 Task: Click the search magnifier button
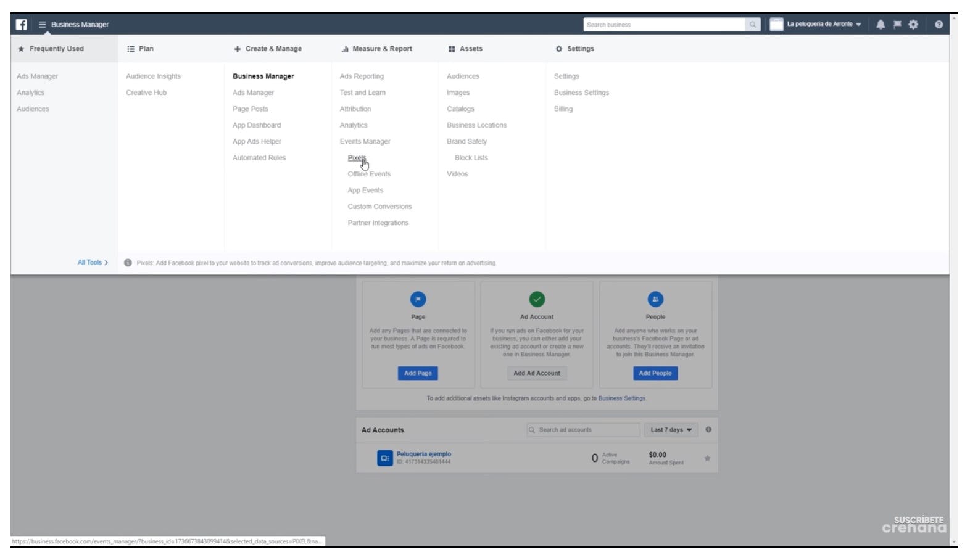753,25
